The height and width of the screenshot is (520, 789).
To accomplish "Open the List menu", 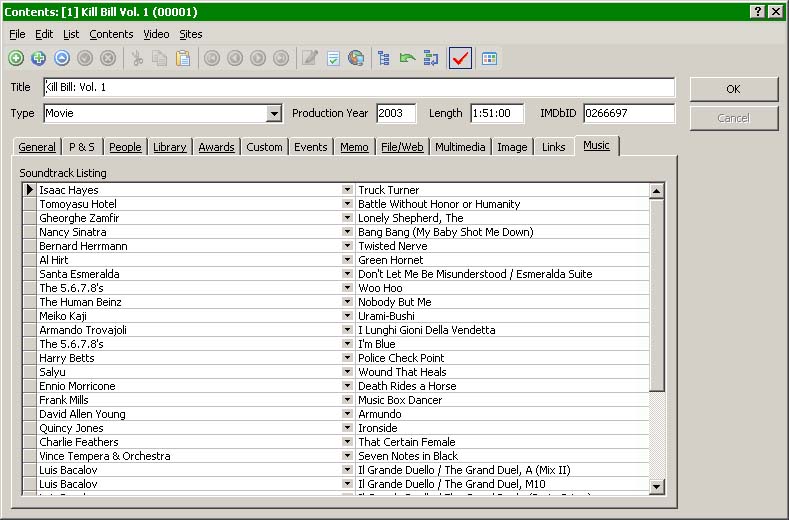I will point(71,34).
